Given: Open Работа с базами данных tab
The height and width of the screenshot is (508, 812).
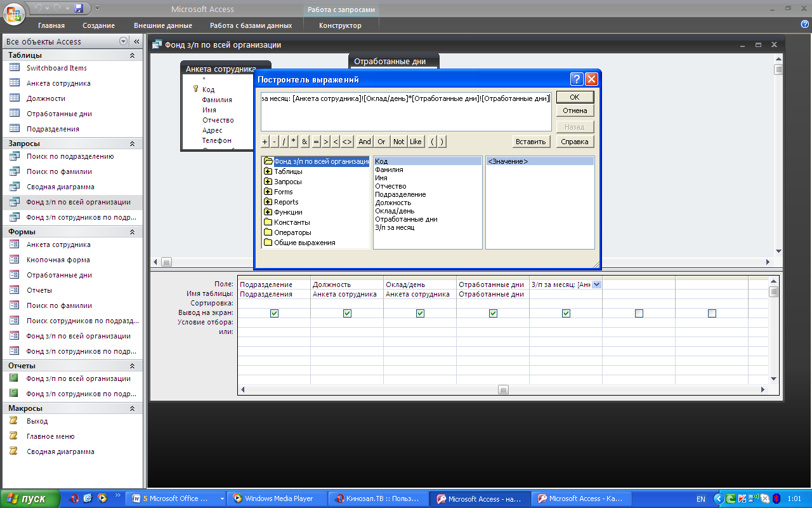Looking at the screenshot, I should 251,25.
